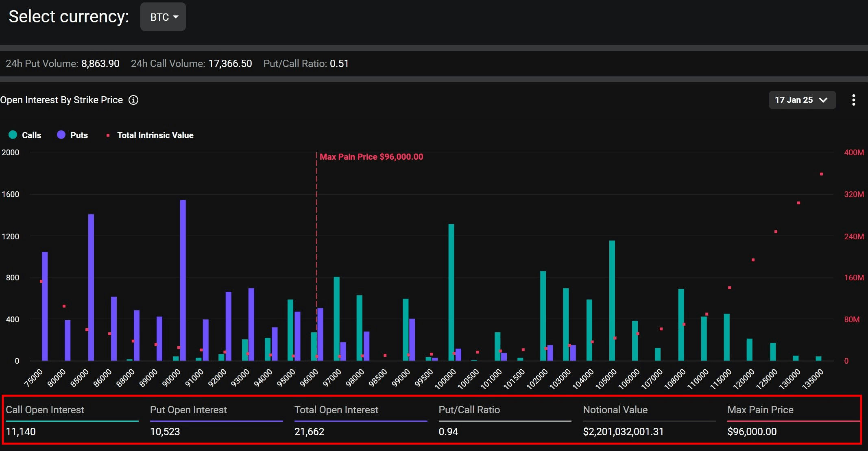Click the Max Pain Price $96,000.00 label
Screen dimensions: 868x451
371,157
